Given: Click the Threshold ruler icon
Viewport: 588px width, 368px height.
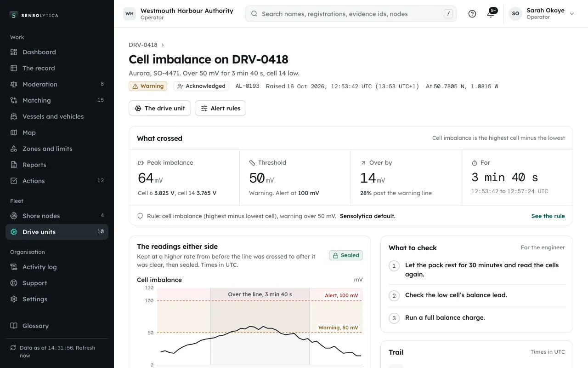Looking at the screenshot, I should point(252,163).
